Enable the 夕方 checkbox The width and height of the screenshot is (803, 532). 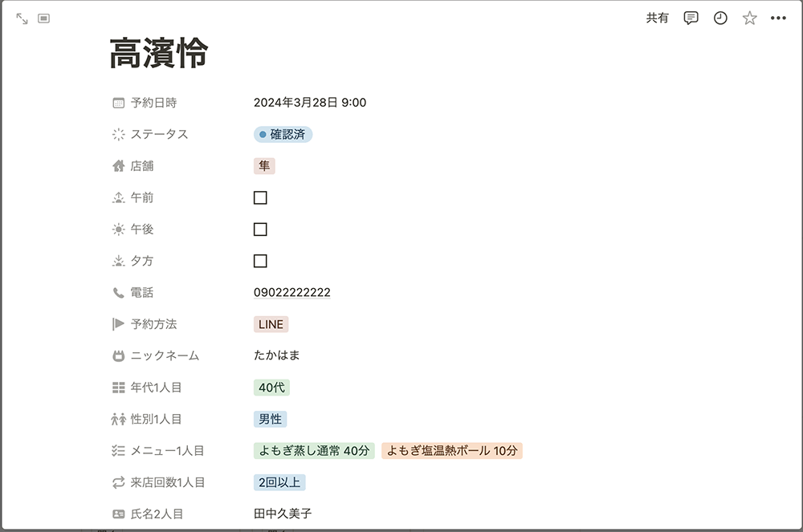[260, 261]
